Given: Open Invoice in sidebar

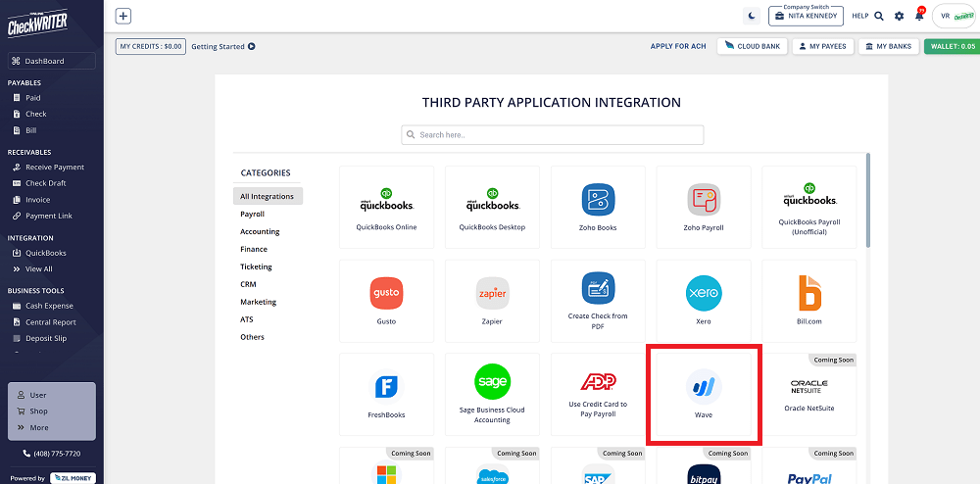Looking at the screenshot, I should [31, 199].
